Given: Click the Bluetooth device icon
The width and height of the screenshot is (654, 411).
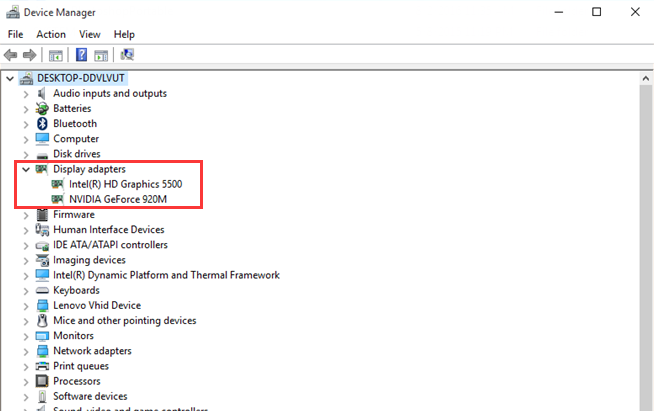Looking at the screenshot, I should pyautogui.click(x=42, y=124).
